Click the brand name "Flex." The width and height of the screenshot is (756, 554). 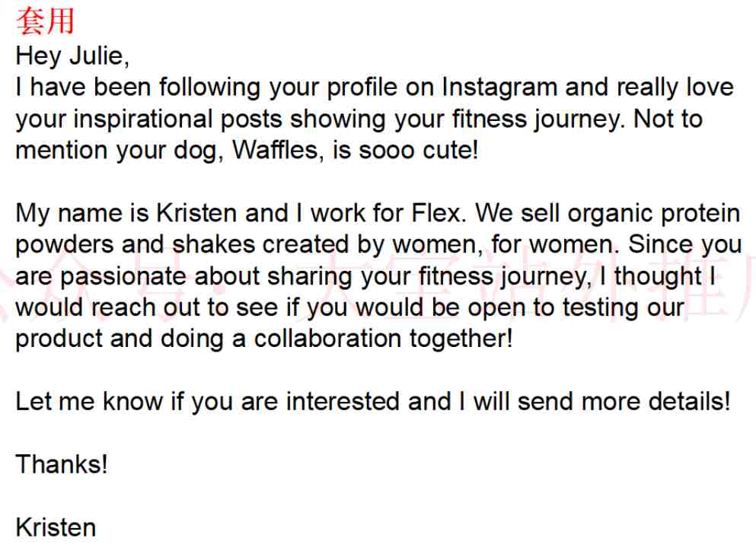pyautogui.click(x=439, y=213)
